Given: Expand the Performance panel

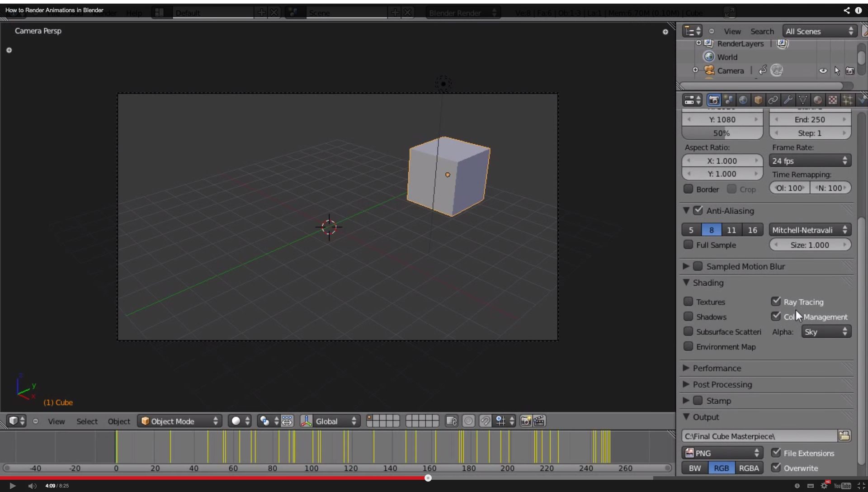Looking at the screenshot, I should coord(718,368).
